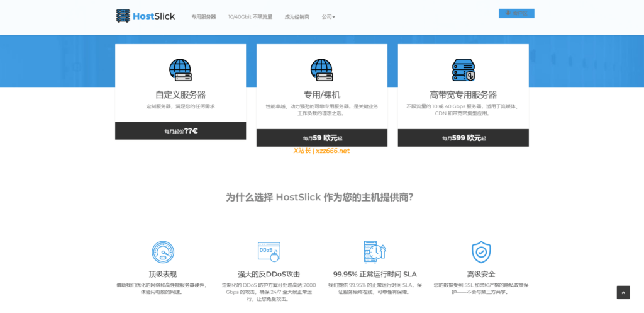Click the description starting 不限流量的 10 或 40 Gbps

pos(463,110)
